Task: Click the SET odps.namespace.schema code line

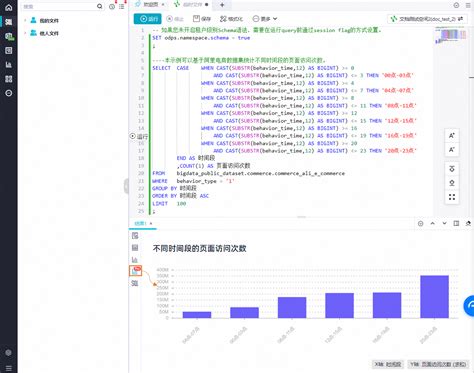Action: pyautogui.click(x=201, y=38)
